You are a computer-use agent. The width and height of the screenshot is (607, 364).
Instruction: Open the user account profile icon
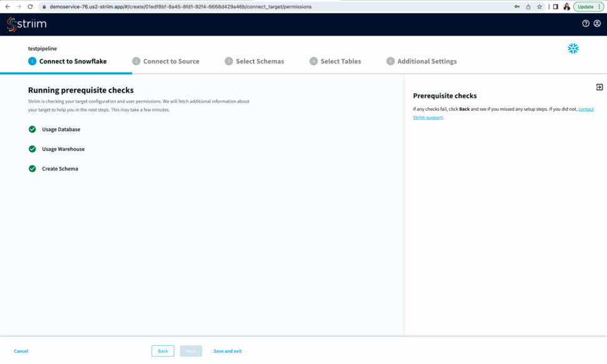596,24
